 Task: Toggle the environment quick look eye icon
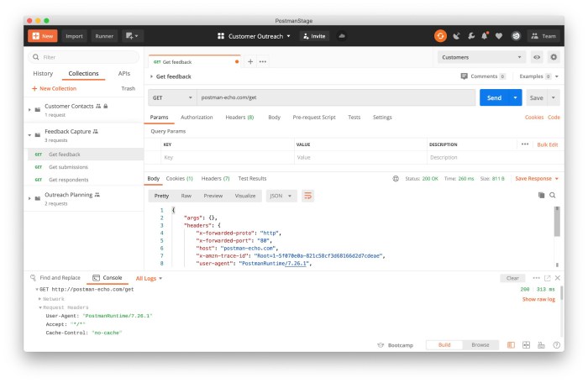click(537, 57)
